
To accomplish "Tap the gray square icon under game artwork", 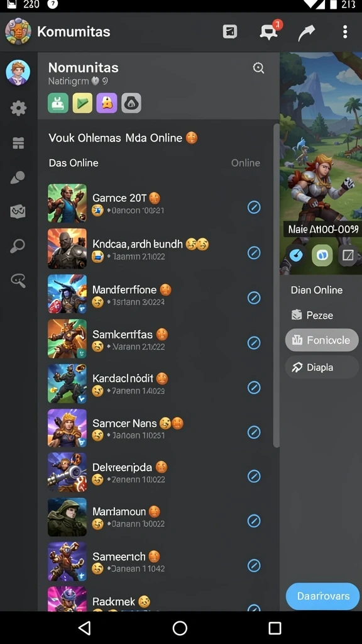I will tap(348, 255).
